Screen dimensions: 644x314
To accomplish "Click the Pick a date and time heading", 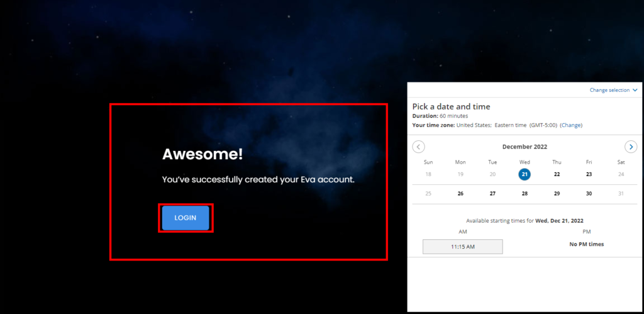I will 451,106.
